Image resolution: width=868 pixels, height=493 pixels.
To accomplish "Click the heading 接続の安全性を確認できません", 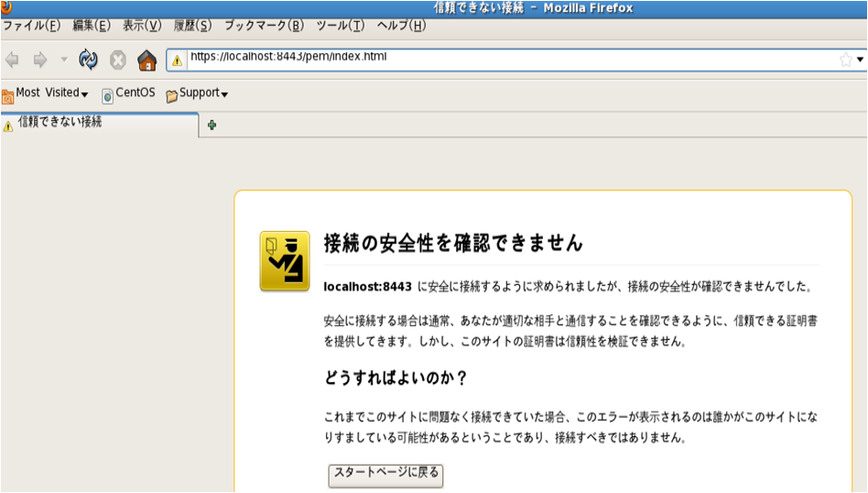I will coord(453,243).
